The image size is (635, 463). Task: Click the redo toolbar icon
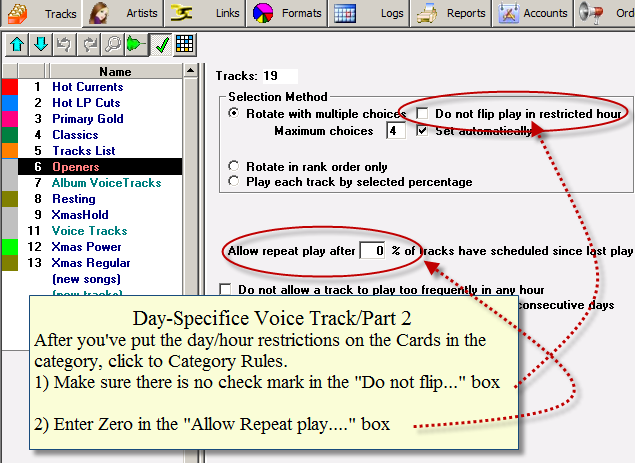click(89, 44)
